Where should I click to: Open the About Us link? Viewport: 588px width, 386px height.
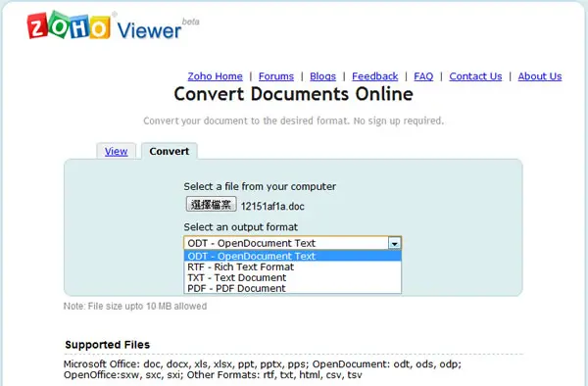[540, 76]
